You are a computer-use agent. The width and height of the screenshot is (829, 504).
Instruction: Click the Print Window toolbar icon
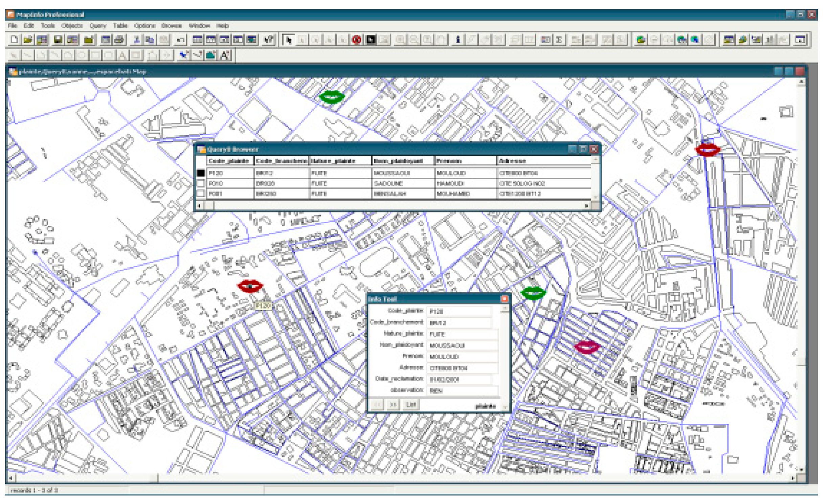coord(119,40)
